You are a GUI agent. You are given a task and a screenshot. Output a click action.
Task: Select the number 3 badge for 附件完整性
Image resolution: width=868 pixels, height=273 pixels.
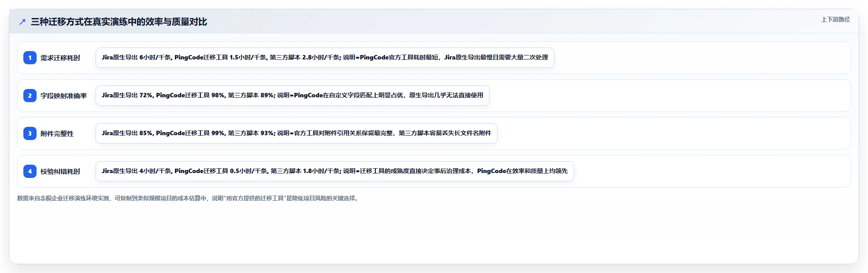[30, 133]
